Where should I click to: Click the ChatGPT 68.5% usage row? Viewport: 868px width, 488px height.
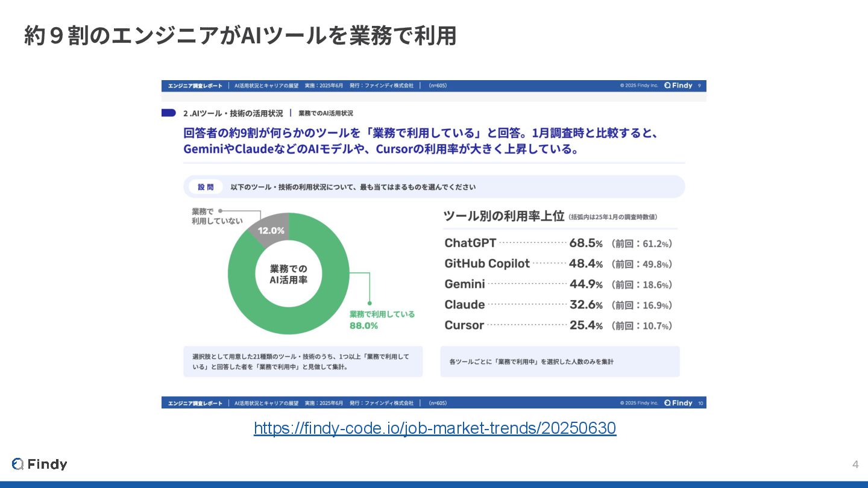(x=558, y=243)
